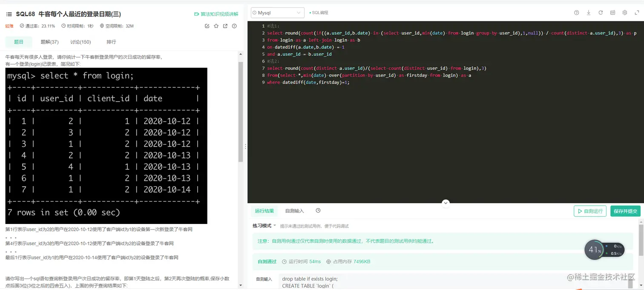The height and width of the screenshot is (290, 644).
Task: Open problem in new window icon
Action: (225, 26)
